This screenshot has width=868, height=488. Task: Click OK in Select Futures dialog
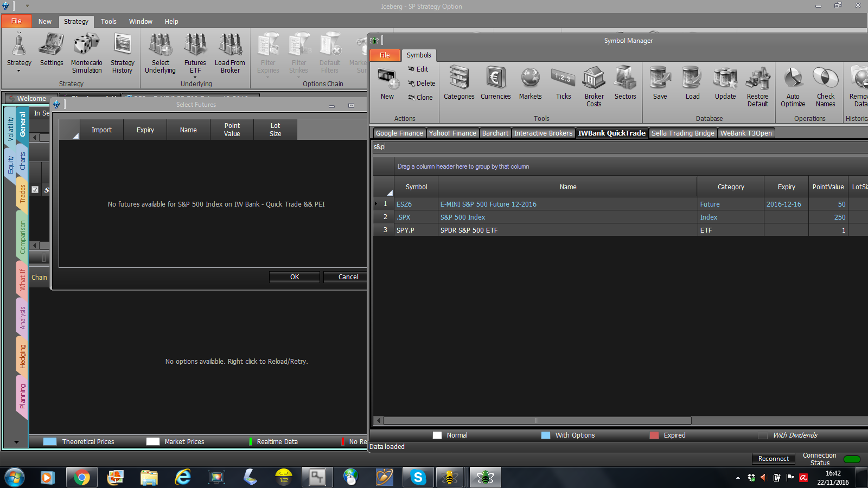tap(295, 277)
